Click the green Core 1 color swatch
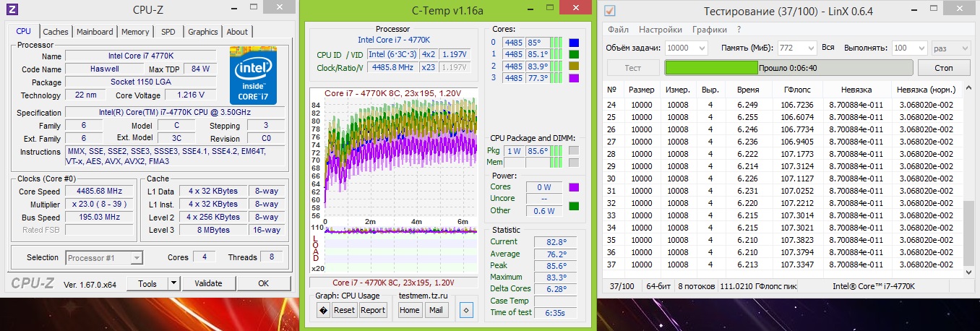 tap(574, 54)
